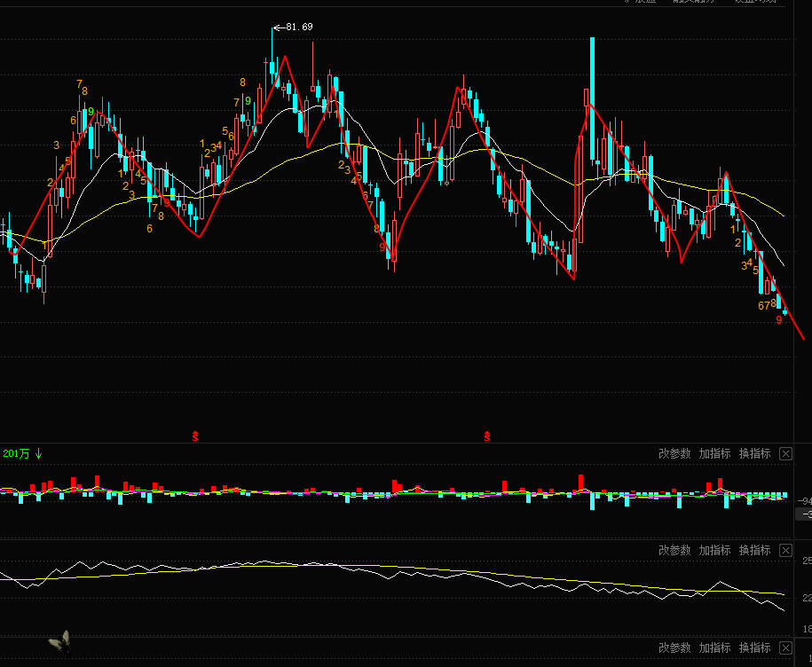Click the first red S marker on the left
This screenshot has width=812, height=667.
click(x=195, y=436)
